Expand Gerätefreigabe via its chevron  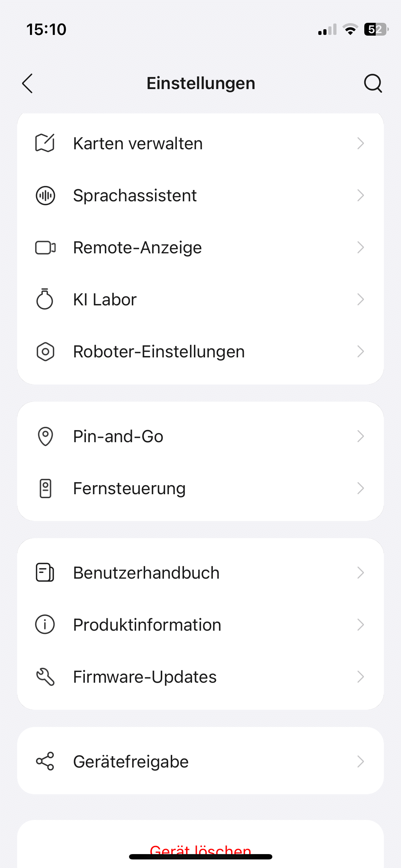click(360, 761)
